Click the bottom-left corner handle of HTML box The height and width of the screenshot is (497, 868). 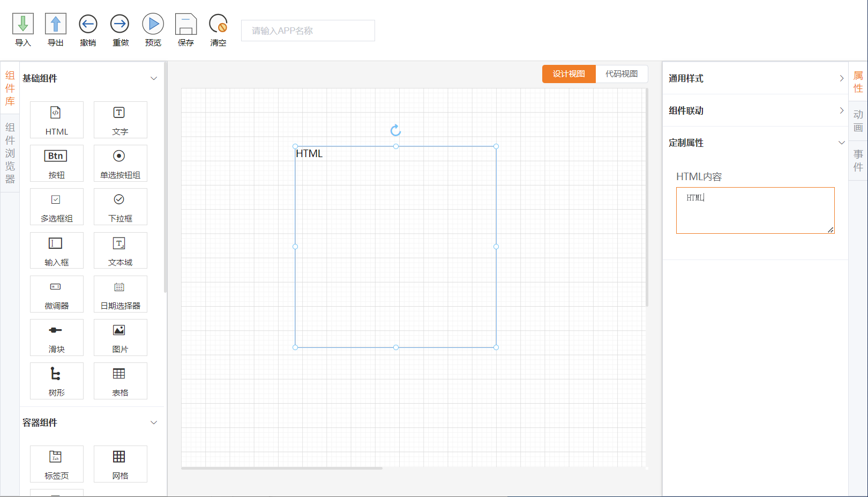point(295,347)
